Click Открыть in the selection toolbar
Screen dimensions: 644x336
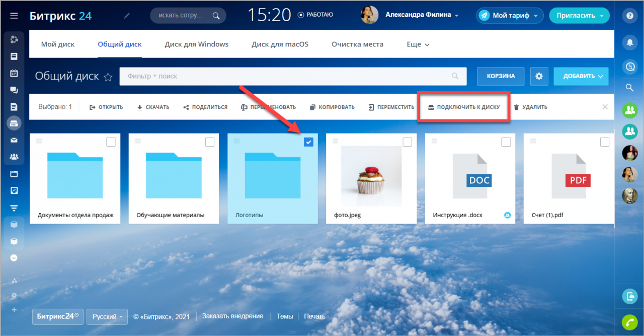click(106, 107)
